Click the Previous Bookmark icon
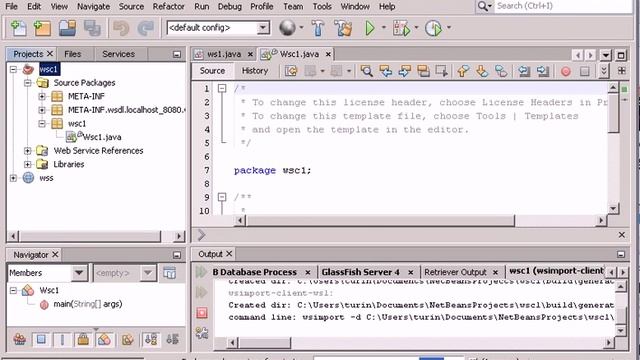Screen dimensions: 640x360 coord(463,71)
